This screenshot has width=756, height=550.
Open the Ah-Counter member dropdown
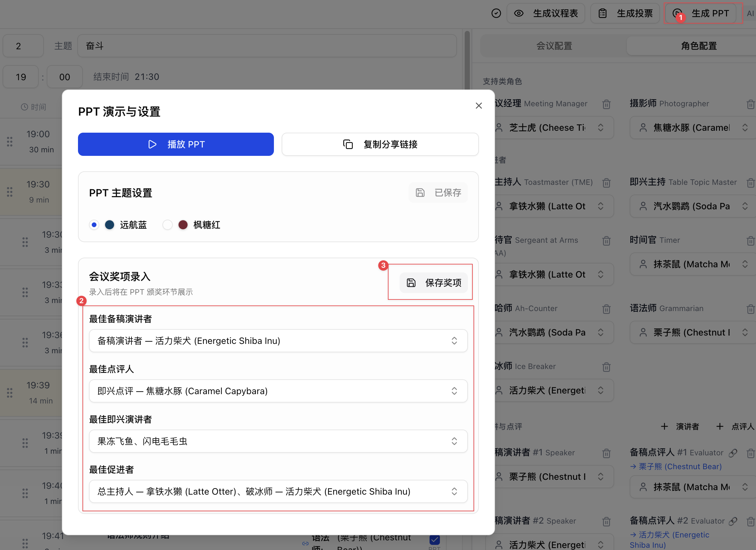554,332
